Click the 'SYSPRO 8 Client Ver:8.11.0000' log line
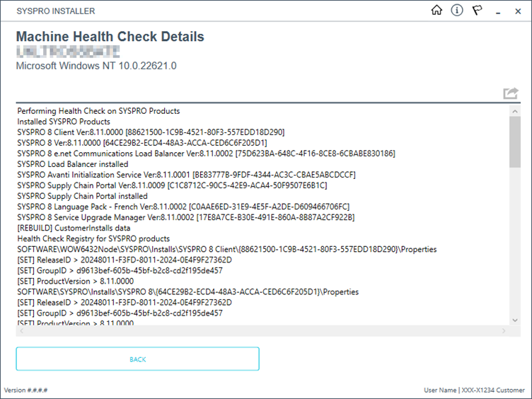This screenshot has width=532, height=399. click(151, 132)
